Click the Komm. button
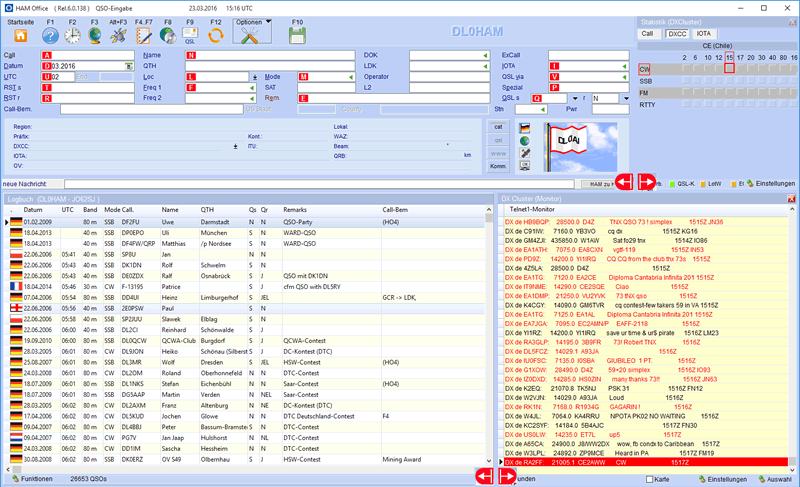 pos(498,166)
